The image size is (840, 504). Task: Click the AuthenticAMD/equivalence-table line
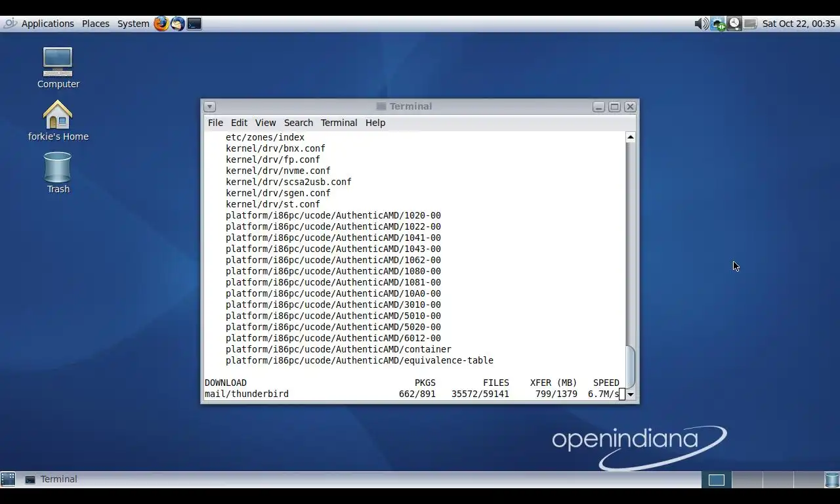point(360,360)
